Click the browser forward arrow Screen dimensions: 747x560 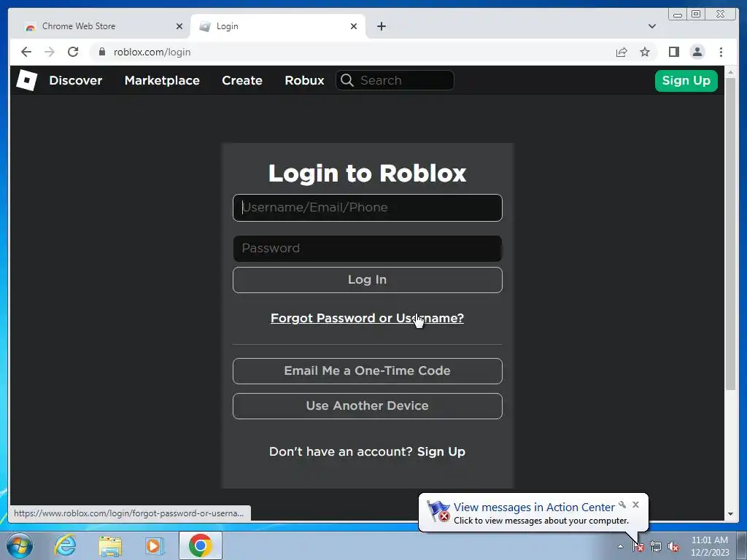(x=50, y=52)
